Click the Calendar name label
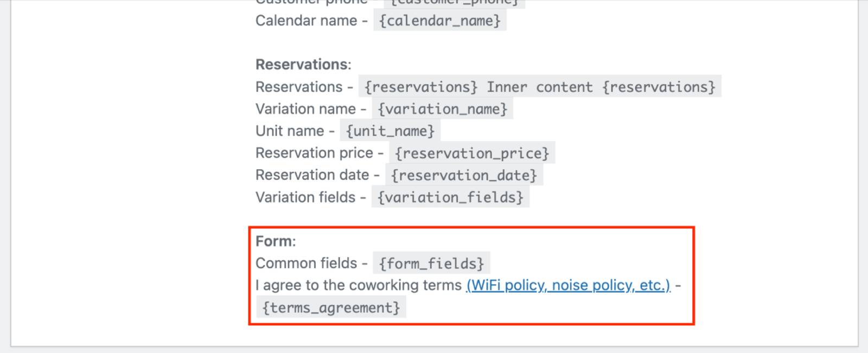 (x=307, y=21)
